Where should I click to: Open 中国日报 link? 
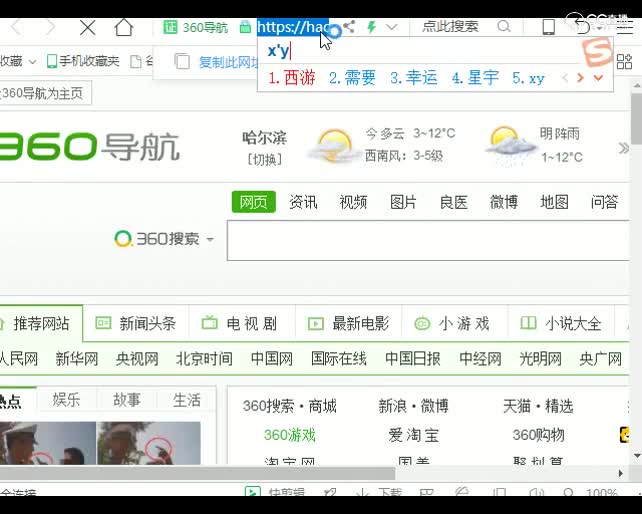tap(413, 359)
